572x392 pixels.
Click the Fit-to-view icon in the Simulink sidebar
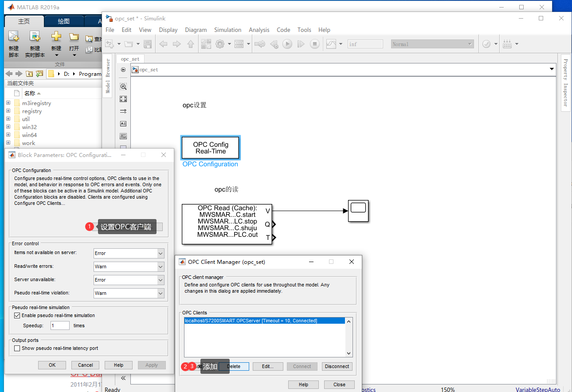point(123,99)
